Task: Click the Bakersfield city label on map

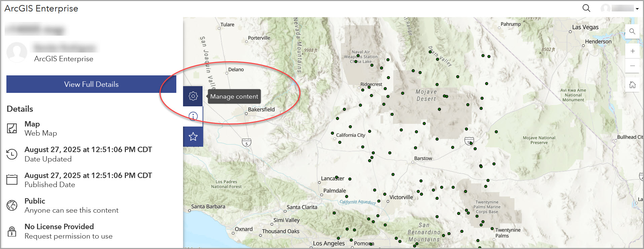Action: coord(261,109)
